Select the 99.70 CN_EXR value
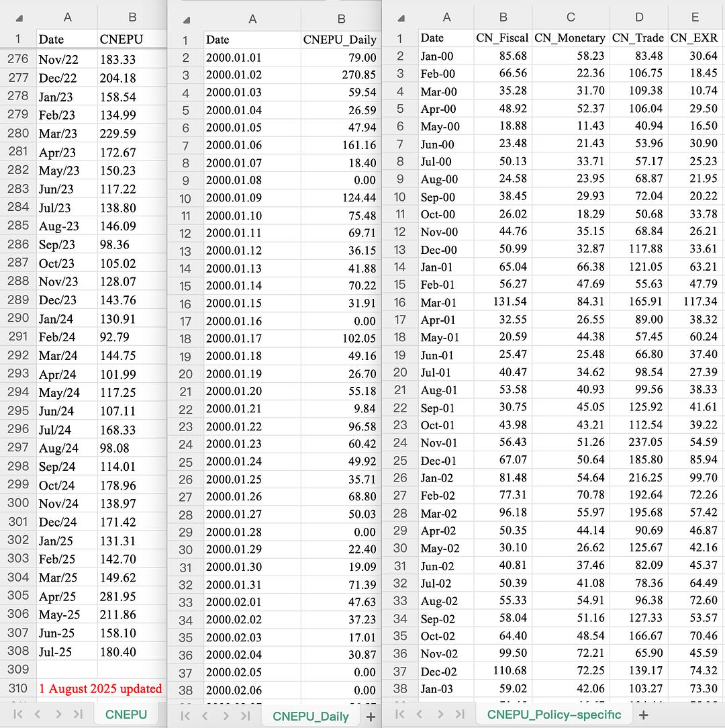Screen dimensions: 725x728 click(x=695, y=477)
